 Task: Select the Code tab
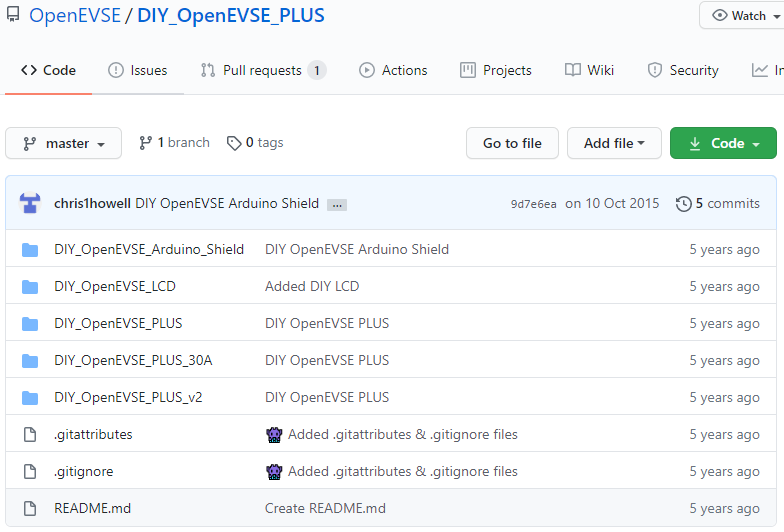[48, 70]
